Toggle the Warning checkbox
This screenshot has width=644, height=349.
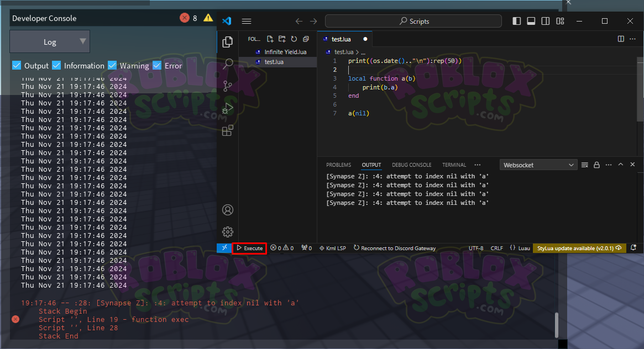112,65
